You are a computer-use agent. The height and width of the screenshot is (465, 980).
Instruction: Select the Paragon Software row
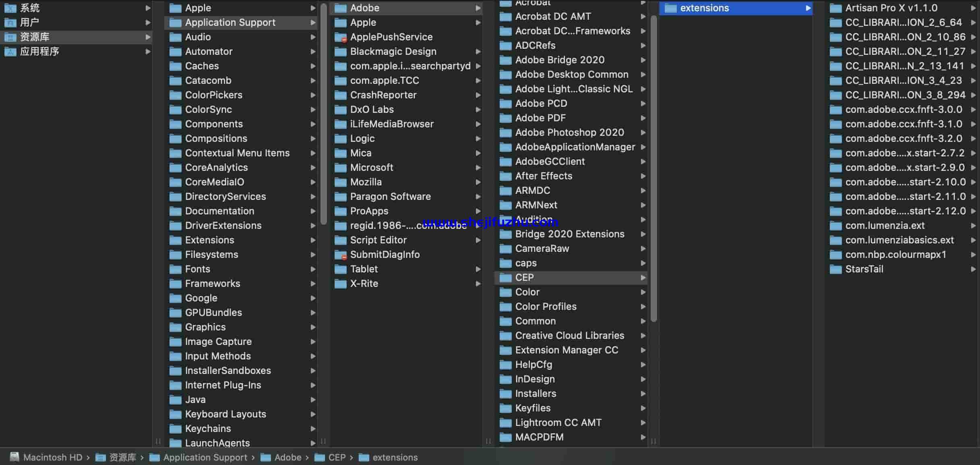point(406,197)
